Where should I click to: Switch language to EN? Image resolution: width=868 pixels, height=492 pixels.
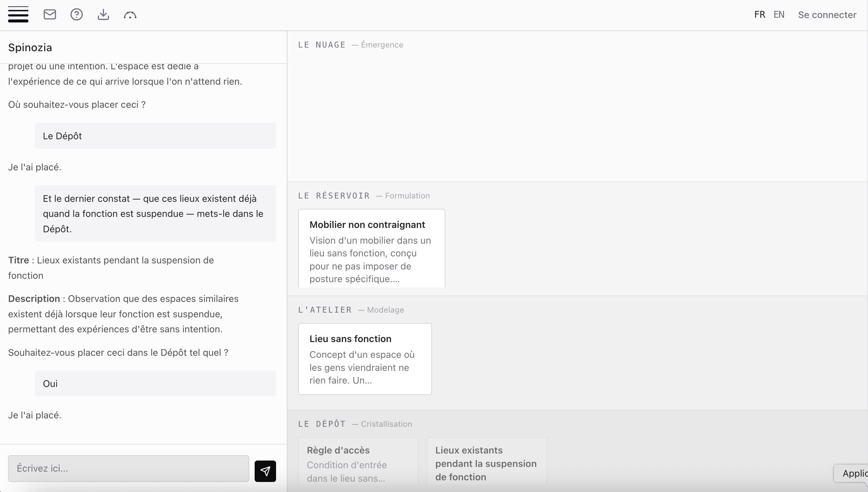(x=779, y=14)
